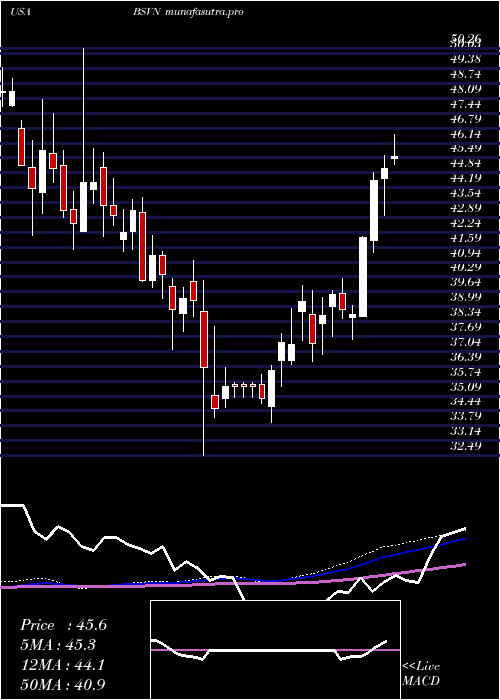Select the 34.44 price axis label
This screenshot has width=500, height=700.
466,401
